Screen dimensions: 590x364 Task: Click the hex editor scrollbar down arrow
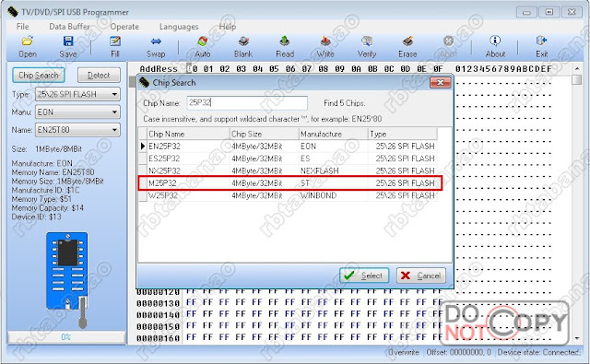coord(576,338)
